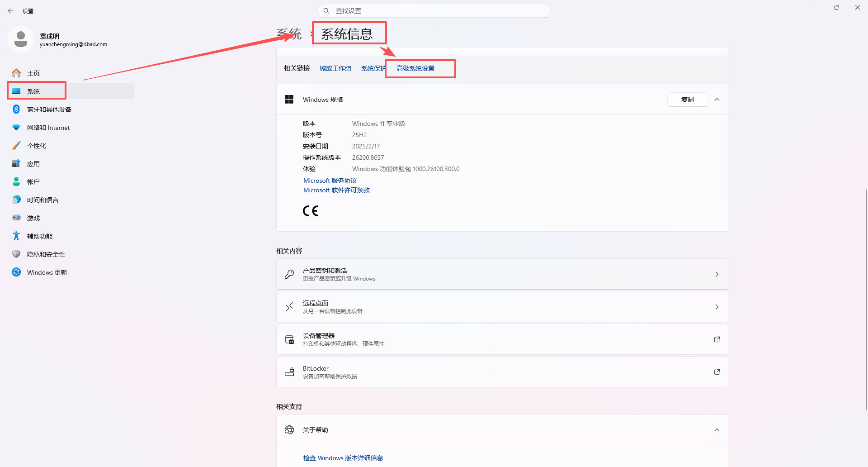Collapse the 关于帮助 section

pyautogui.click(x=717, y=430)
